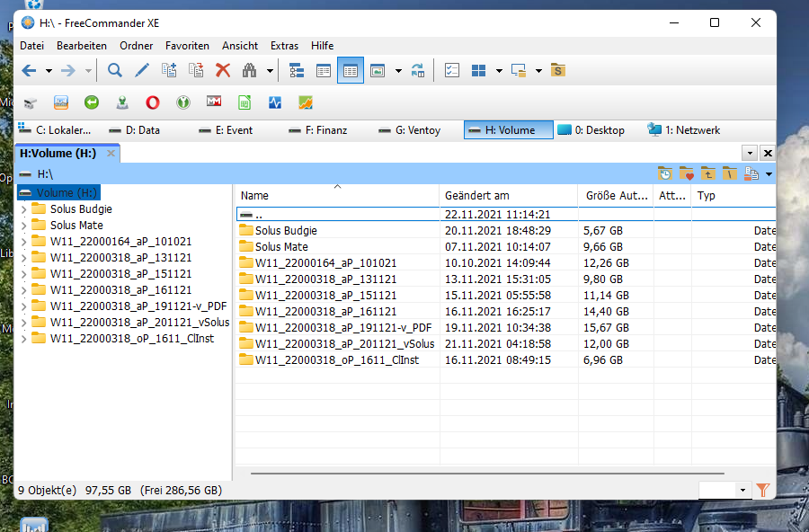The image size is (809, 532).
Task: Click the green spreadsheet icon
Action: click(x=244, y=102)
